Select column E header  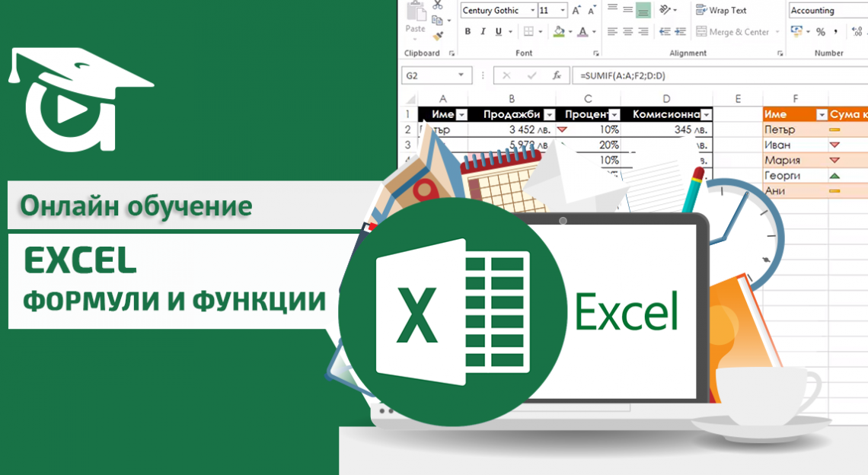[737, 98]
